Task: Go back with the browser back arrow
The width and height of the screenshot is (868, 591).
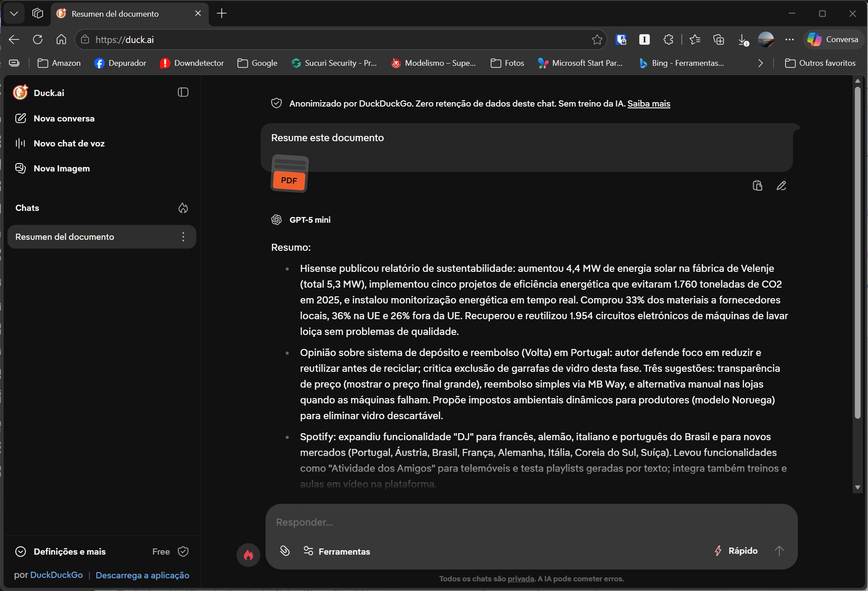Action: point(14,39)
